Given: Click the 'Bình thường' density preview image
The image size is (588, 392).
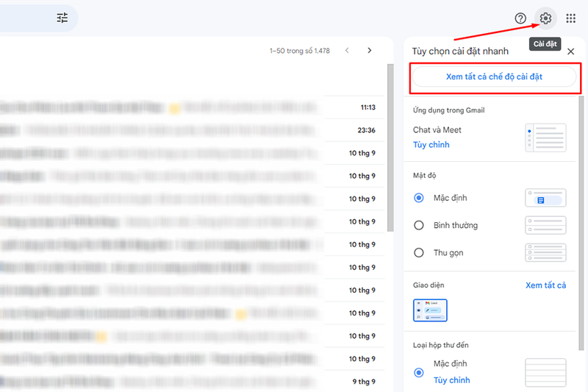Looking at the screenshot, I should point(545,225).
